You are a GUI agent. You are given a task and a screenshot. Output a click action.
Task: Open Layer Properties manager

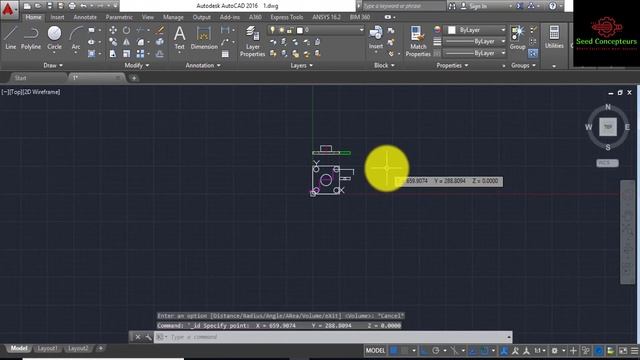(x=252, y=41)
